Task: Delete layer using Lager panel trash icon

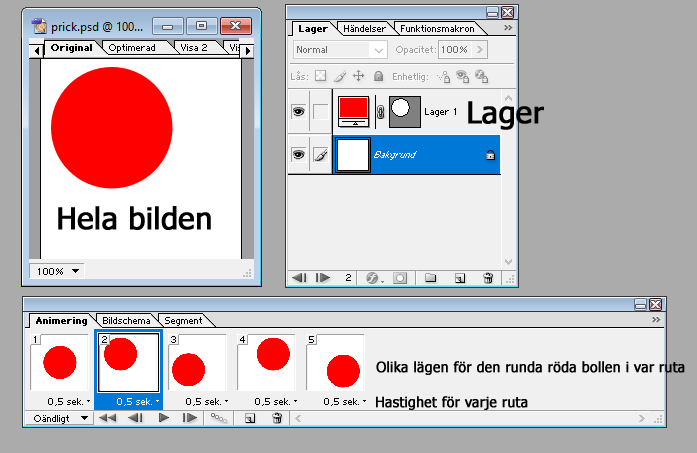Action: [x=488, y=277]
